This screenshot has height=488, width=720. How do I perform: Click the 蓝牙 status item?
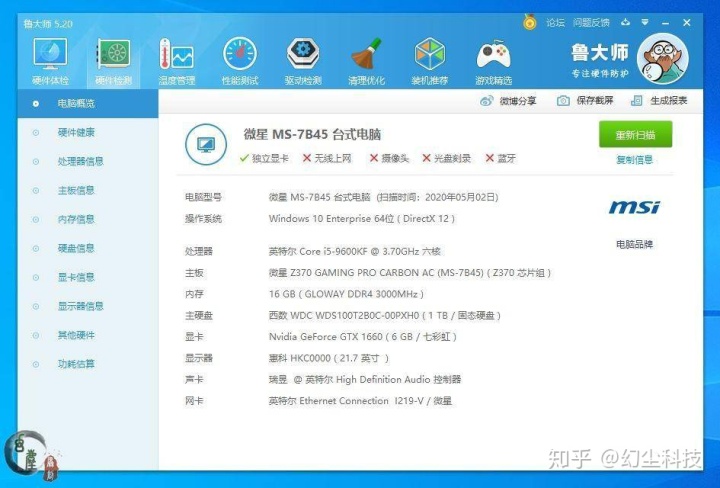tap(501, 158)
